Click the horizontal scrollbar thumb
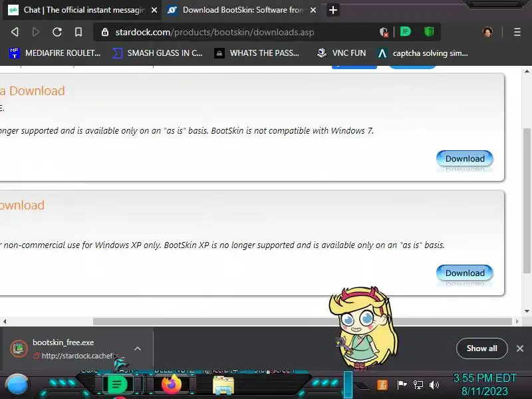 coord(303,321)
